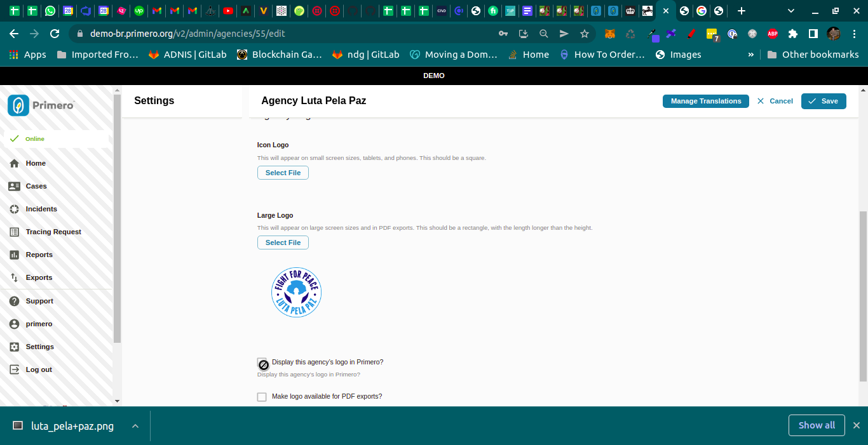868x445 pixels.
Task: Open the Moving a Dom... bookmark
Action: (x=454, y=55)
